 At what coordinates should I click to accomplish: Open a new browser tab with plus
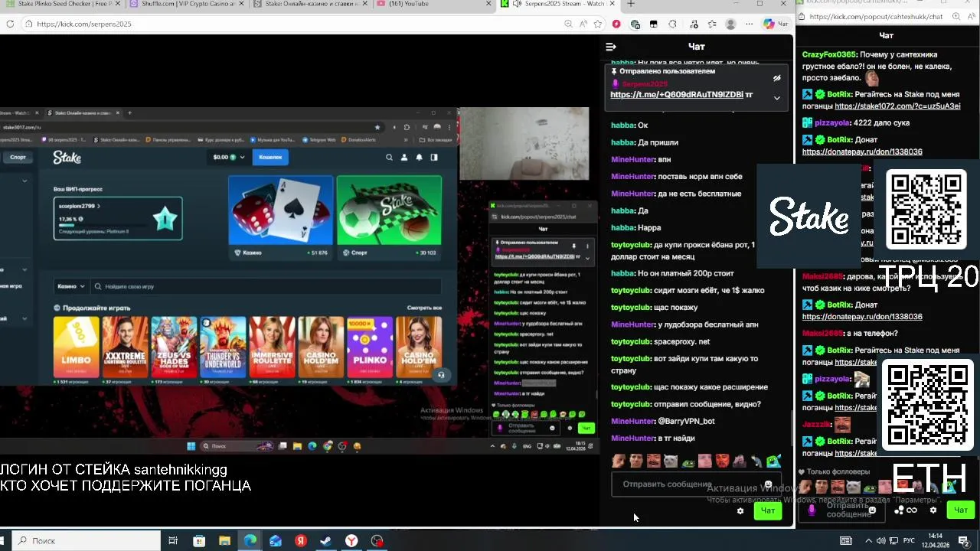(x=631, y=4)
